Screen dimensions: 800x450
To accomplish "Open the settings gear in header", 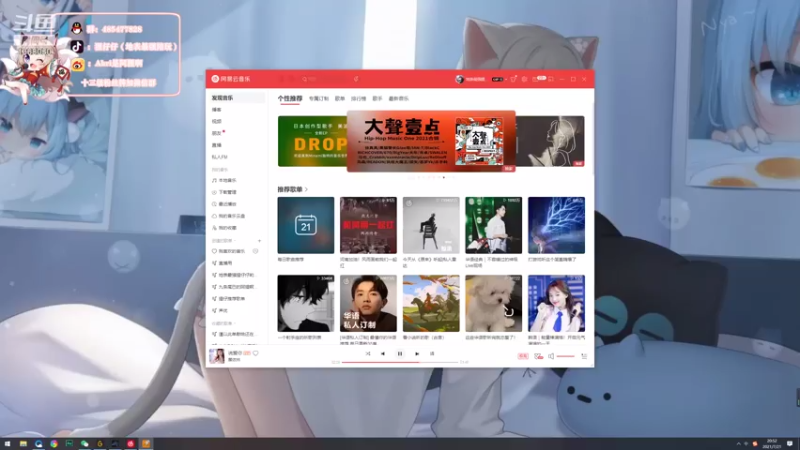I will [x=524, y=79].
